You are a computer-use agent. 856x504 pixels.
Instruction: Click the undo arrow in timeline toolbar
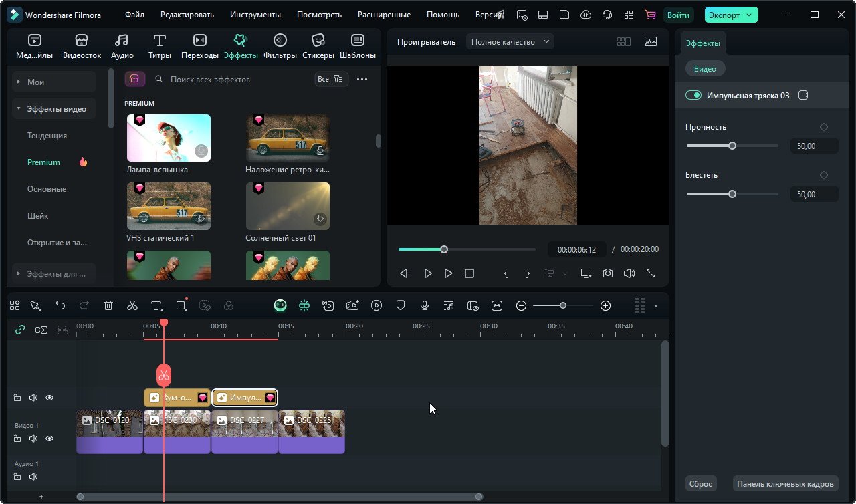pos(60,305)
